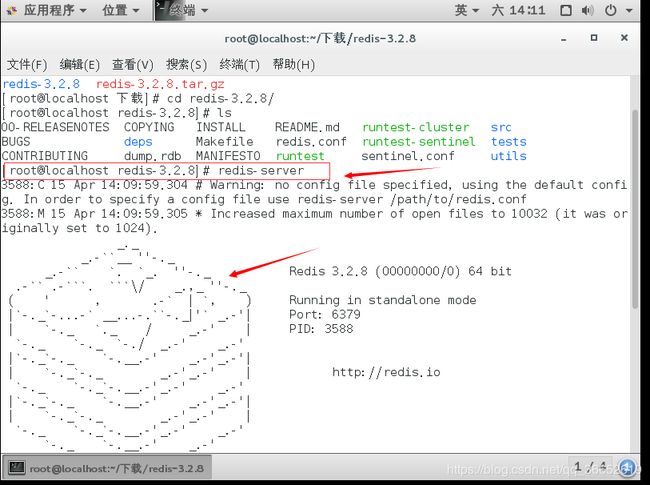Click the window title root@localhost:~/下载/redis-3.2.8
The height and width of the screenshot is (485, 650).
pyautogui.click(x=320, y=39)
